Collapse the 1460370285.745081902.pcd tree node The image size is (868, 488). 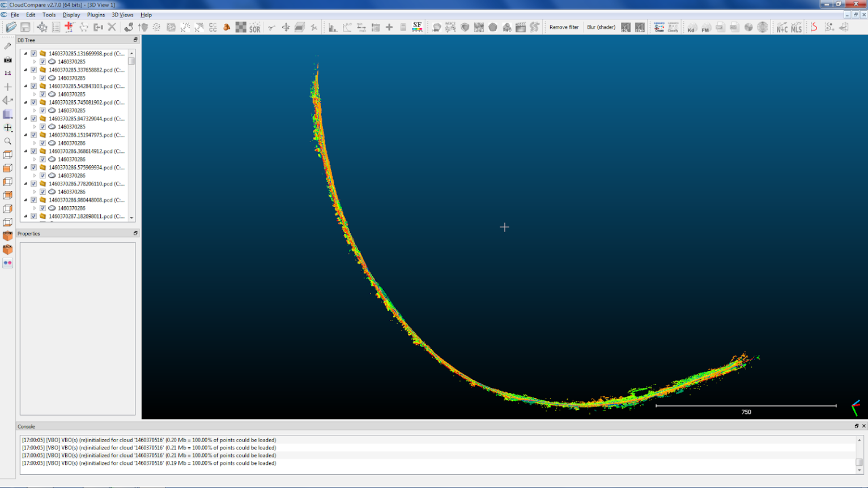[25, 102]
